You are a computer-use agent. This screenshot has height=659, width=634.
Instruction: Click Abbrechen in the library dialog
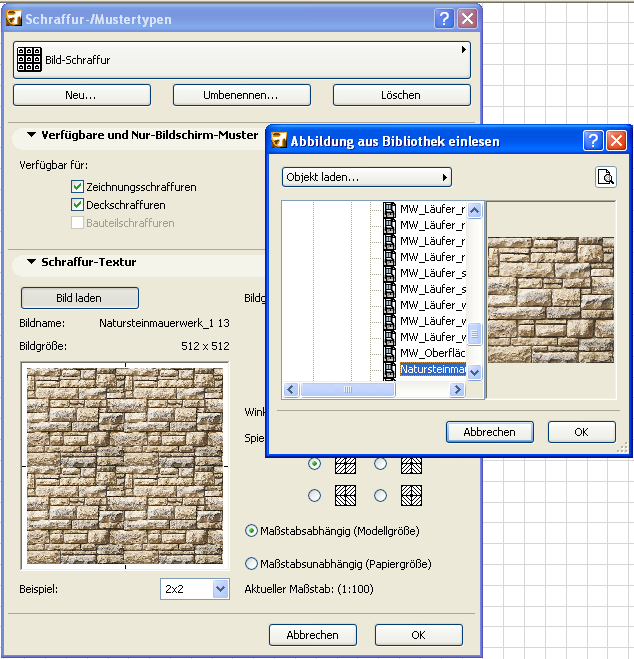(490, 432)
